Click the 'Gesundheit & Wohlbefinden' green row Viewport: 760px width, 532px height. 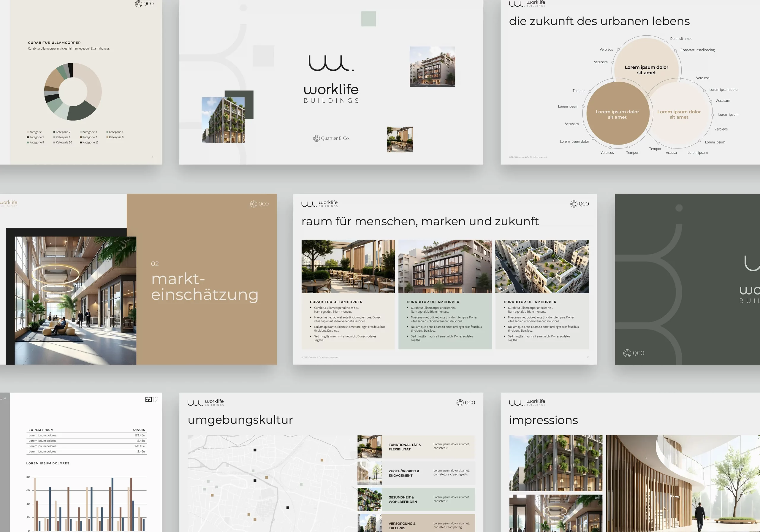[x=416, y=499]
